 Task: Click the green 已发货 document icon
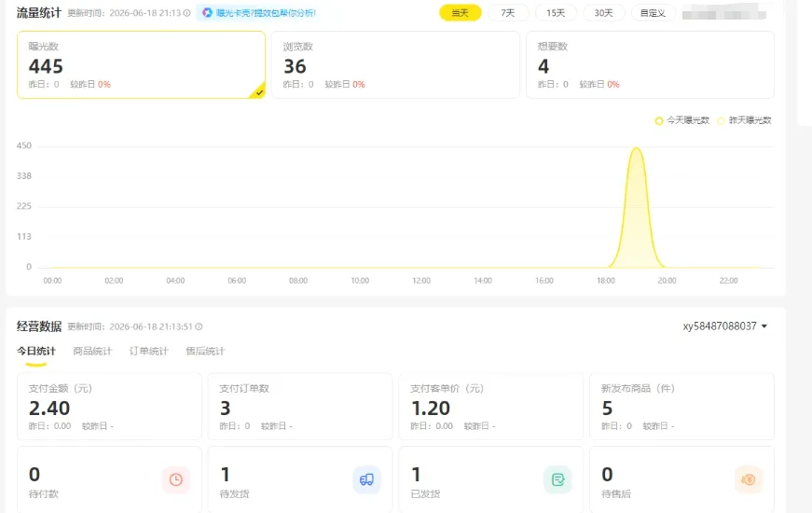[557, 479]
